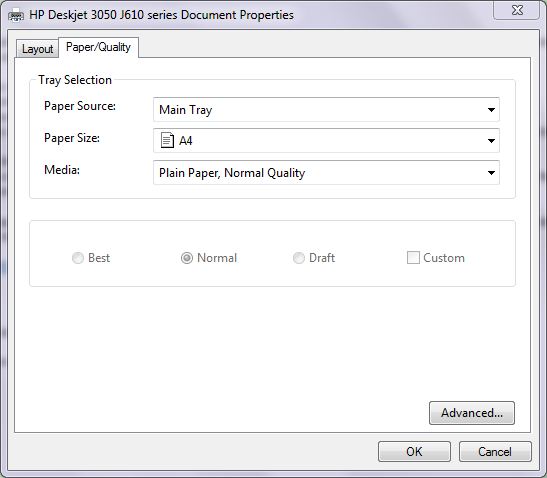Click the Plain Paper, Normal Quality field

point(326,173)
